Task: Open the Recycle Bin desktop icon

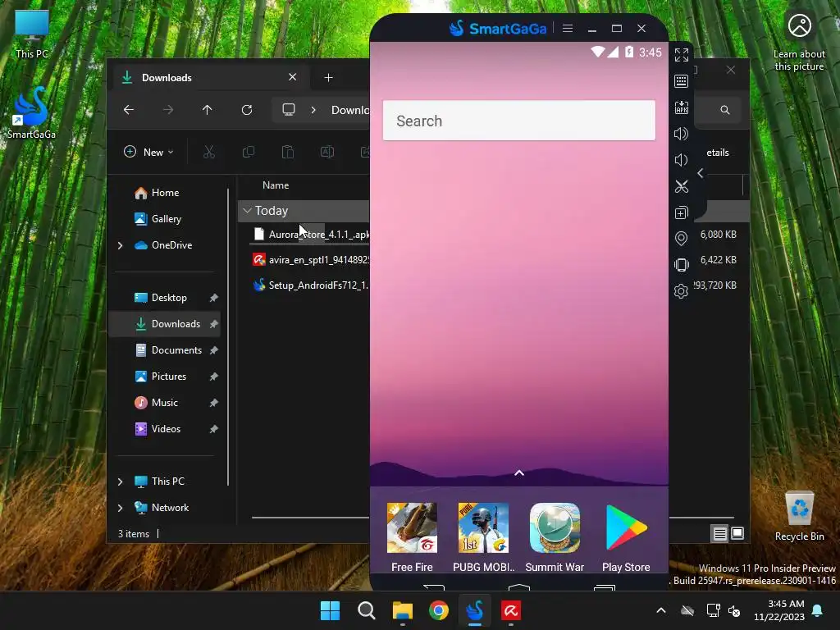Action: click(799, 517)
